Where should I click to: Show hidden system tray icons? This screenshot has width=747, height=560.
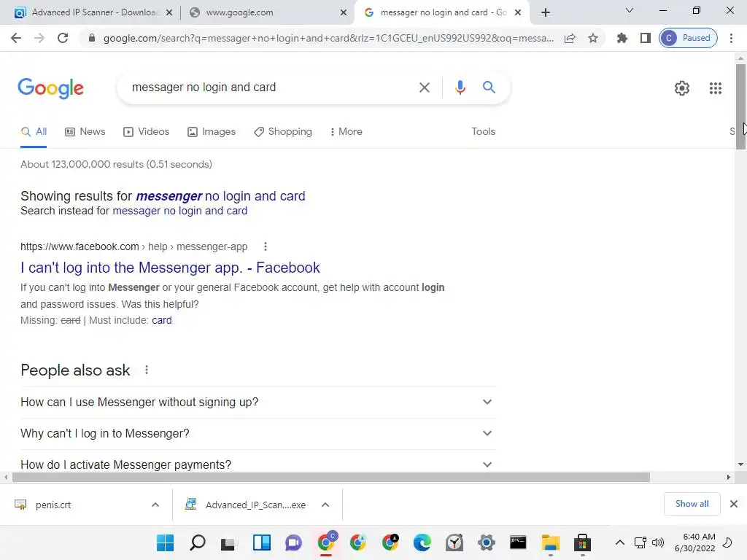pos(620,542)
